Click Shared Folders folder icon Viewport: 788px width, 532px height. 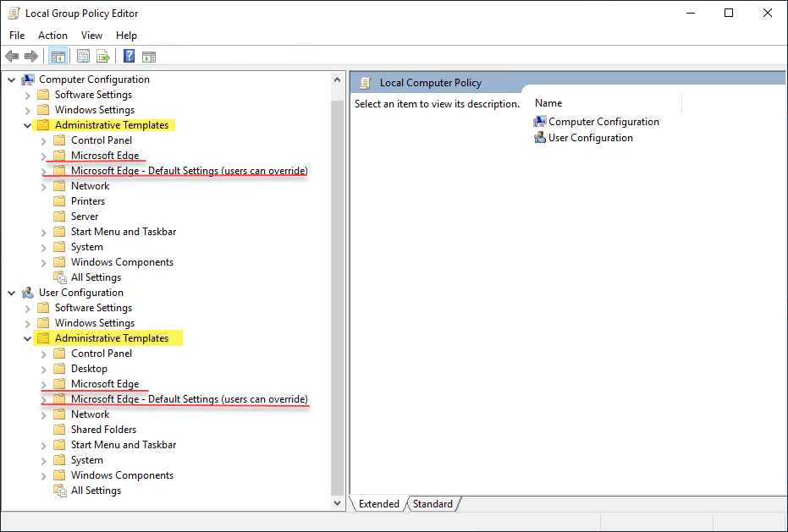coord(59,430)
